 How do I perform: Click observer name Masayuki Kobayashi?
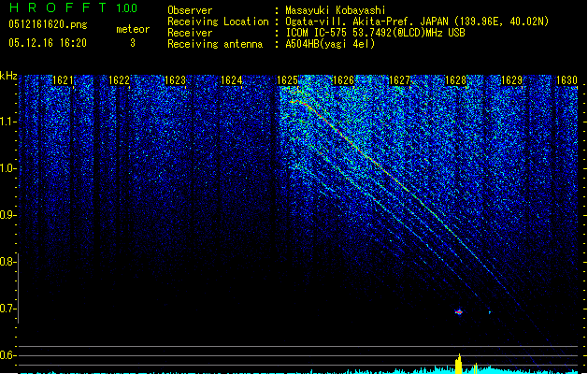[x=336, y=10]
